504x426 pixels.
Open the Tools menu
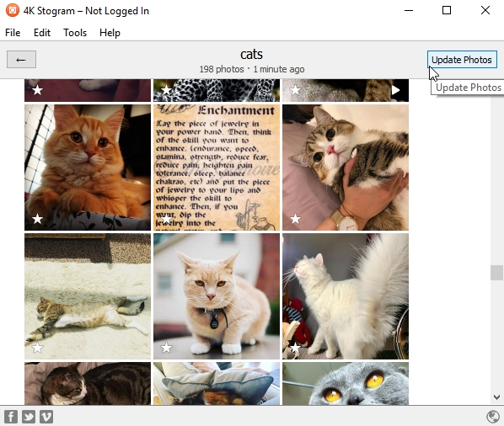tap(75, 33)
